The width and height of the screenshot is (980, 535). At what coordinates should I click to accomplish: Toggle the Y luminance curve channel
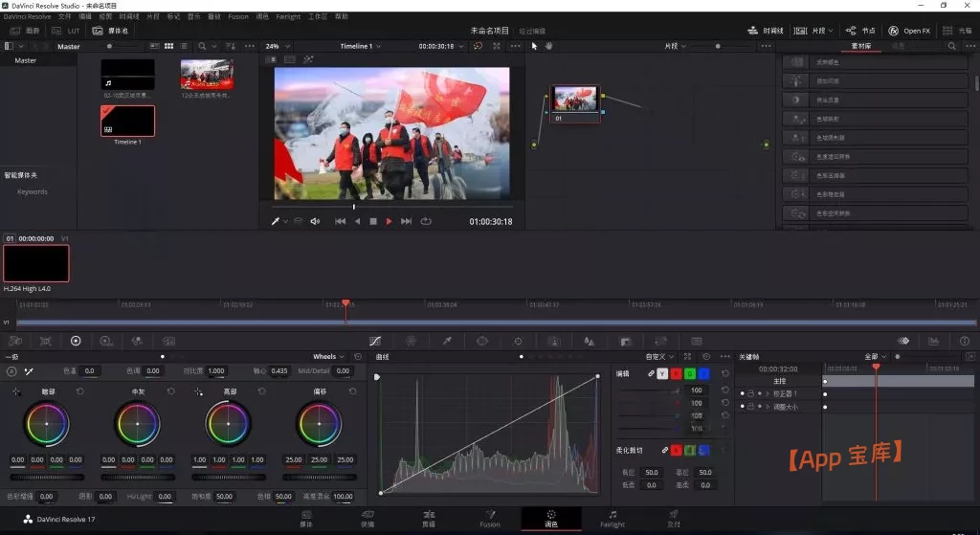[662, 373]
